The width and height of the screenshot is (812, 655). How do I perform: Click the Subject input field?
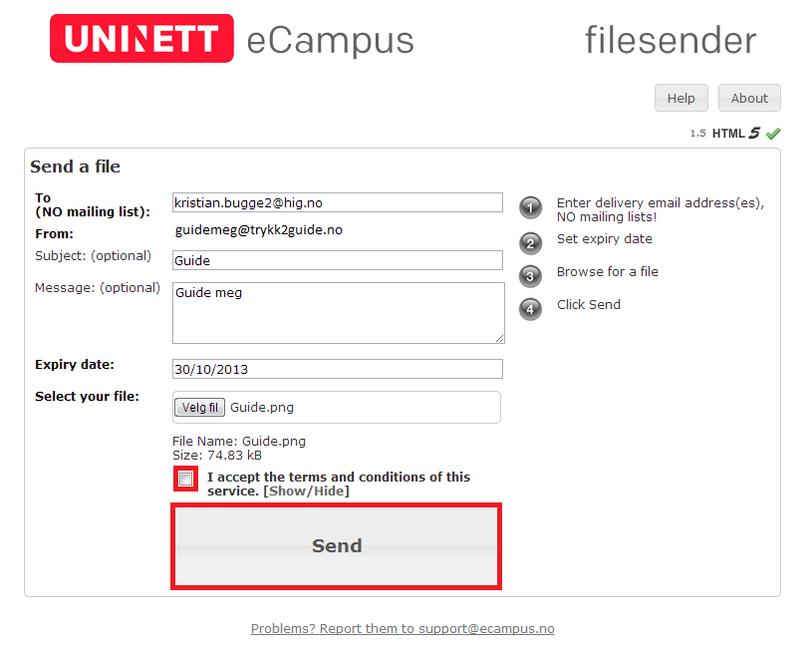click(338, 260)
